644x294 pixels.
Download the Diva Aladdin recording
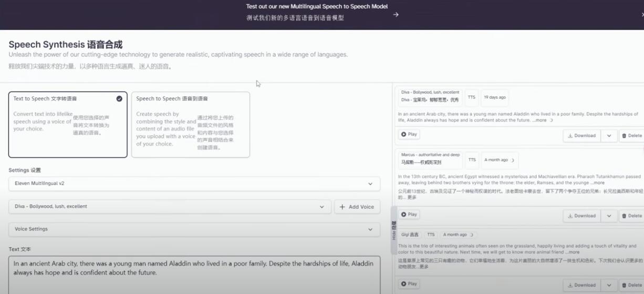tap(582, 136)
